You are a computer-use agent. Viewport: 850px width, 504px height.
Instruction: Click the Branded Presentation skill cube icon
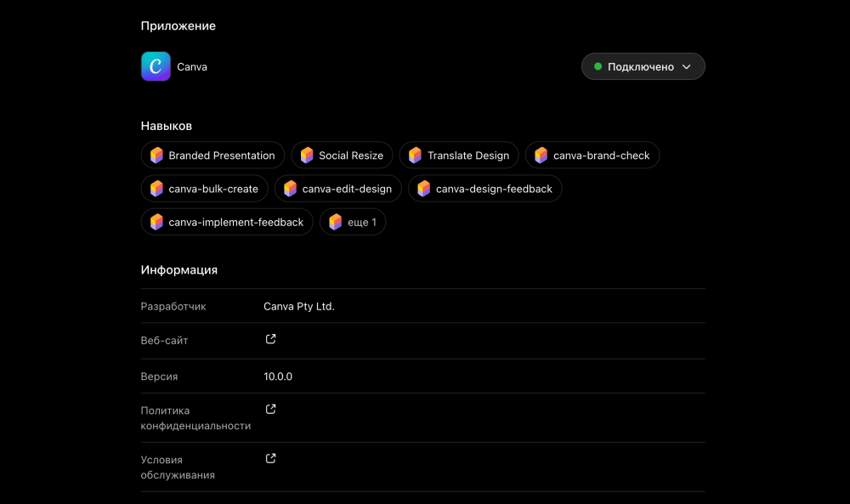[156, 156]
